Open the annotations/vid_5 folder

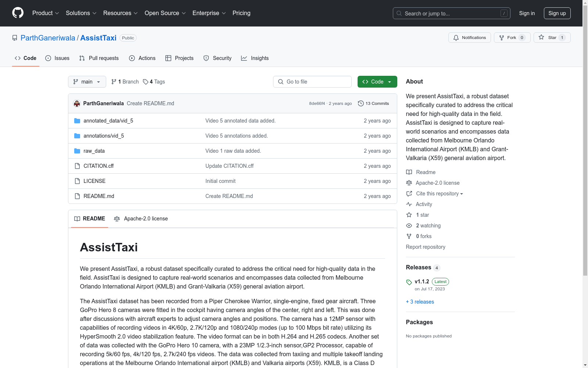point(104,136)
